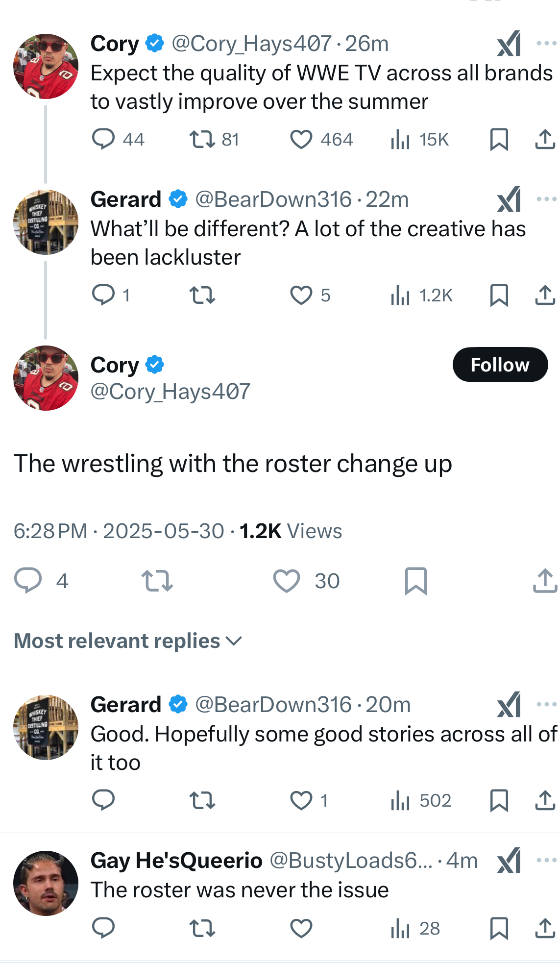Repost Gay He'sQueerio's roster reply

[x=202, y=928]
